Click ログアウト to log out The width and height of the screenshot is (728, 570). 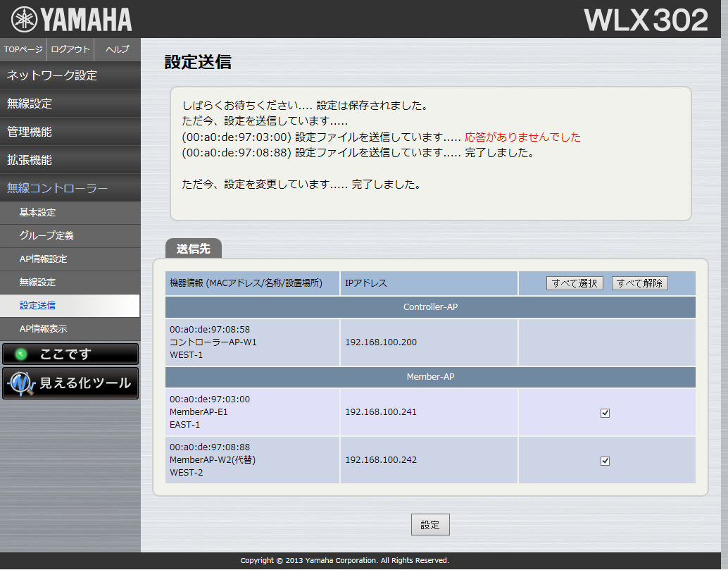click(70, 49)
